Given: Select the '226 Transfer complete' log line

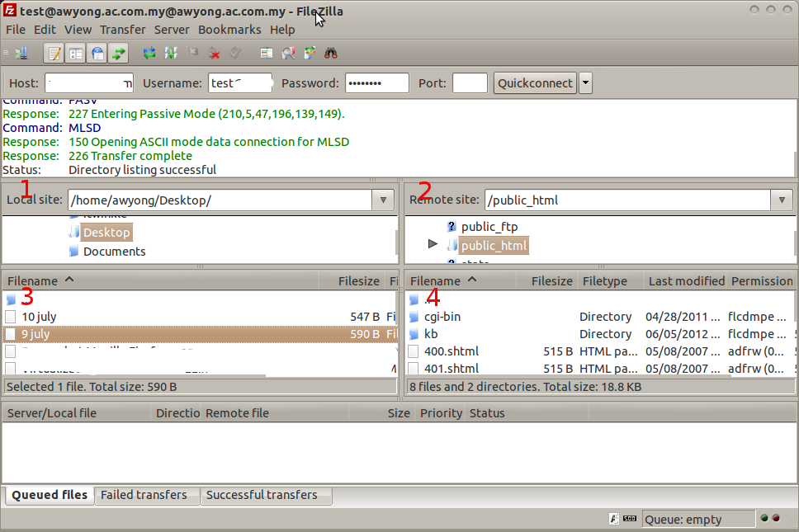Looking at the screenshot, I should (x=130, y=156).
